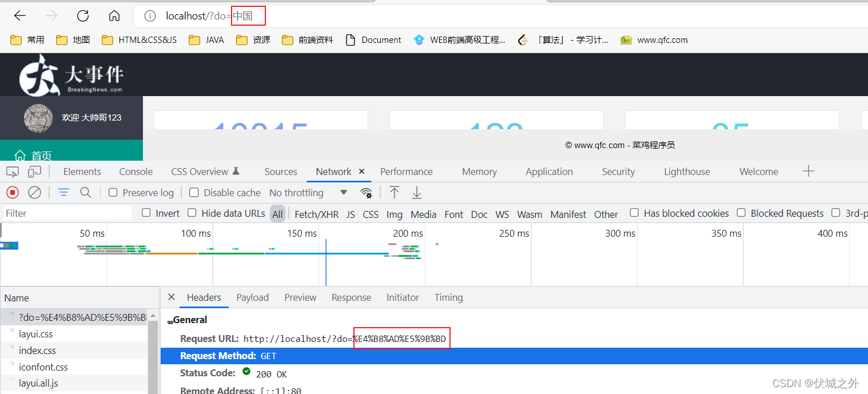Select the Network tab
This screenshot has height=394, width=868.
pyautogui.click(x=334, y=172)
